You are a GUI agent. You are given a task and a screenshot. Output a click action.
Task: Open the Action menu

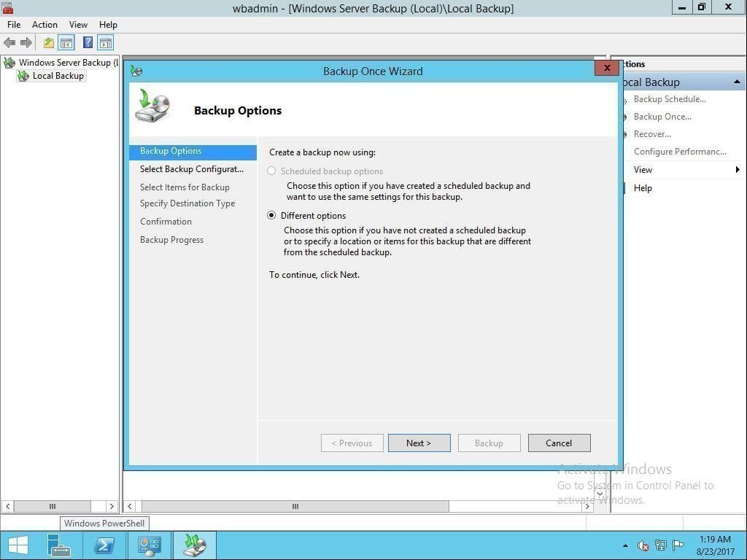(x=44, y=25)
